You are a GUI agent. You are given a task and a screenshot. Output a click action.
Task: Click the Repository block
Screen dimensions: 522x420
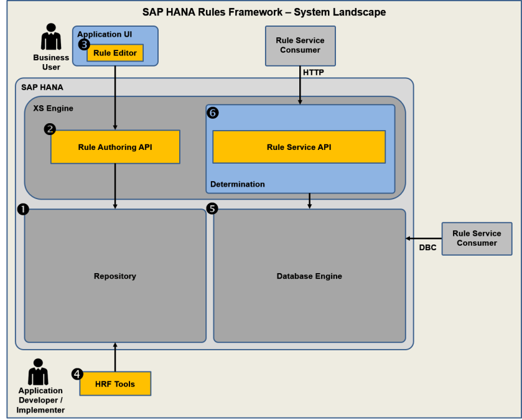pos(115,276)
